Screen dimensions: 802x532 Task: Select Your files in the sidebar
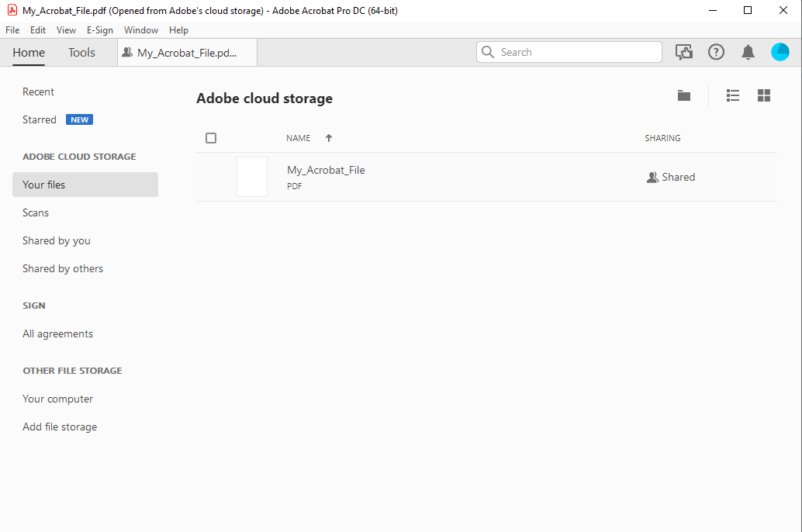click(x=85, y=185)
